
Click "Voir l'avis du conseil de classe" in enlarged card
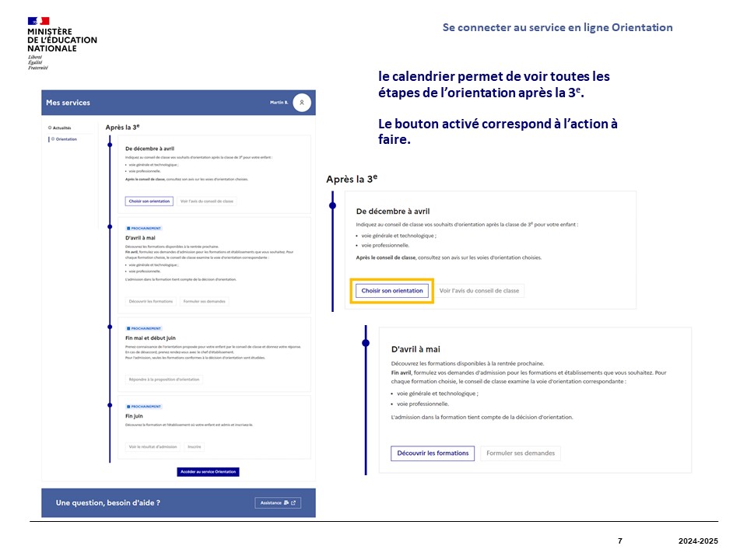479,291
